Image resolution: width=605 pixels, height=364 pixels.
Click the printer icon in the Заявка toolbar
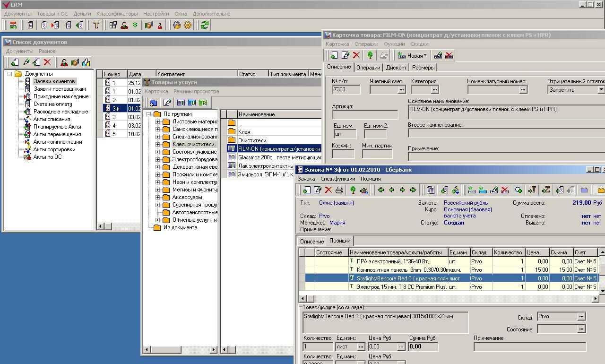point(339,190)
